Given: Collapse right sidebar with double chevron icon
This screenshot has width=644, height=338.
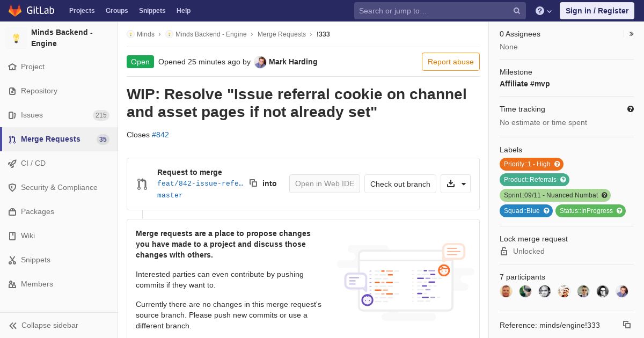Looking at the screenshot, I should tap(631, 34).
